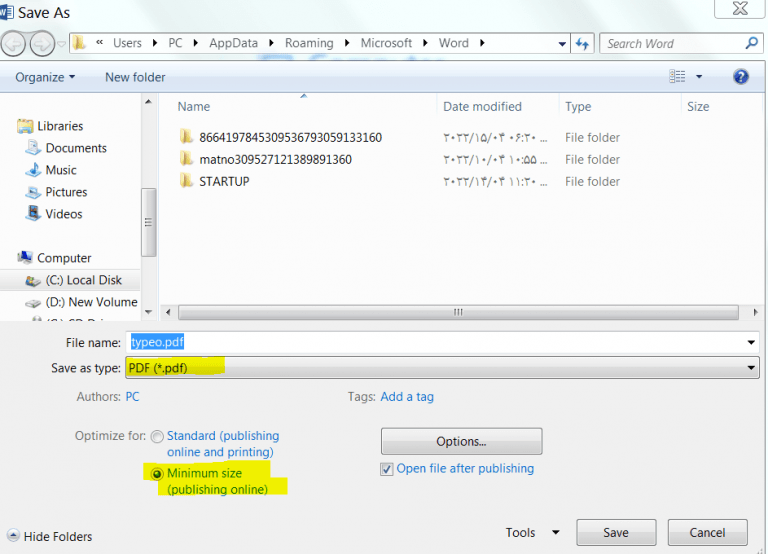Image resolution: width=768 pixels, height=554 pixels.
Task: Click the Back navigation arrow icon
Action: pyautogui.click(x=14, y=44)
